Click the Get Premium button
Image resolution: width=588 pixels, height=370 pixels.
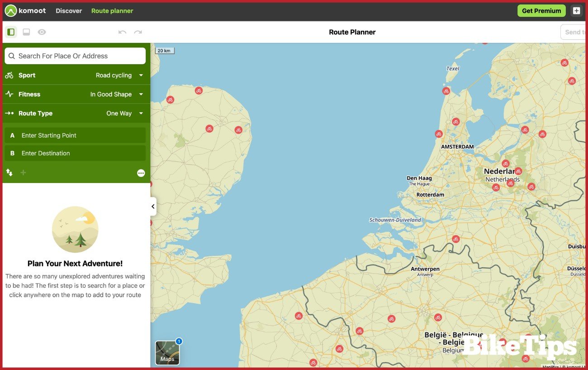tap(541, 11)
